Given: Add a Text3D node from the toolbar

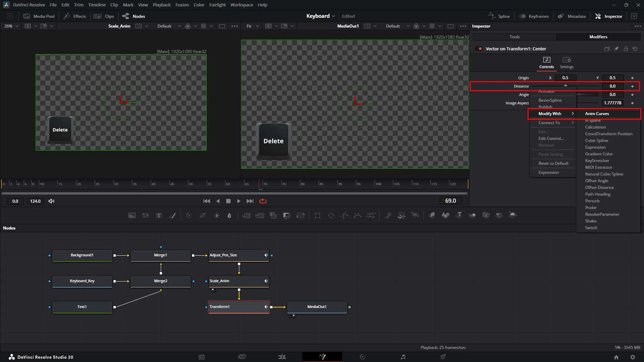Looking at the screenshot, I should (459, 215).
